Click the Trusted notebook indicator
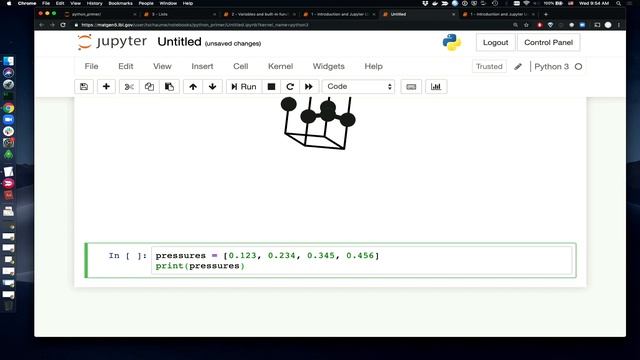This screenshot has width=640, height=360. (489, 66)
